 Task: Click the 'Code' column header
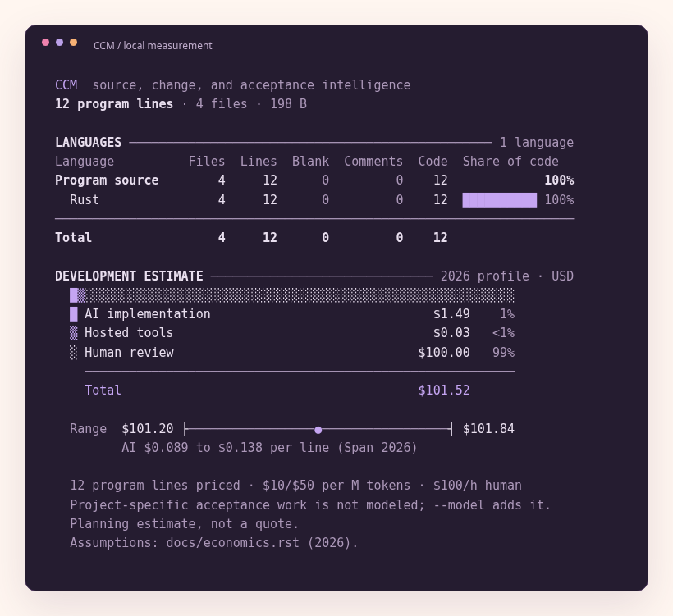433,162
